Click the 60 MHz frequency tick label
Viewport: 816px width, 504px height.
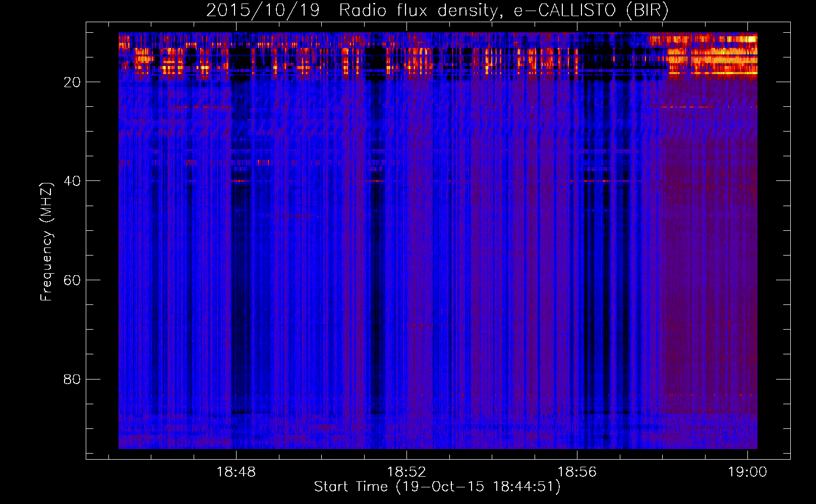(72, 280)
